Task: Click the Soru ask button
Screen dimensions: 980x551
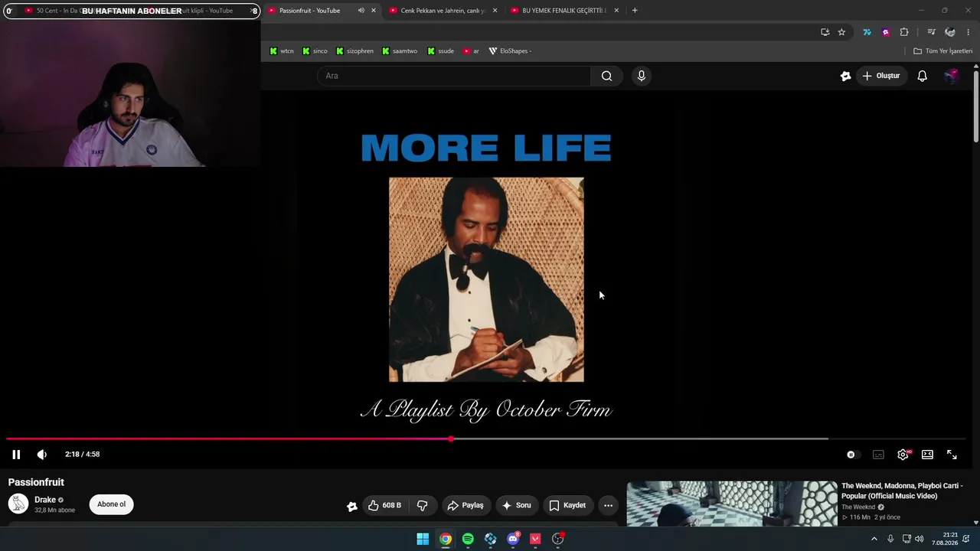Action: point(517,505)
